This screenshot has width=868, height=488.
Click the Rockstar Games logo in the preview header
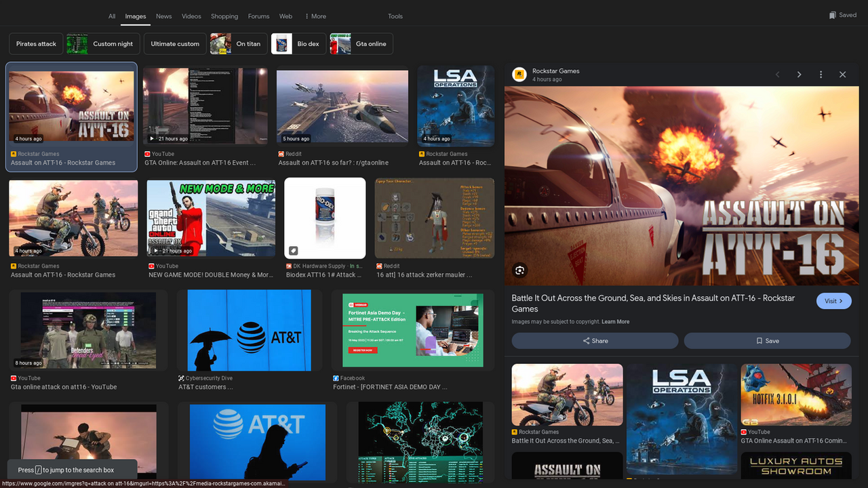[x=519, y=75]
